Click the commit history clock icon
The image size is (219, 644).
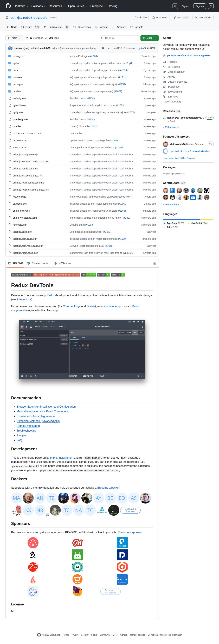[139, 48]
